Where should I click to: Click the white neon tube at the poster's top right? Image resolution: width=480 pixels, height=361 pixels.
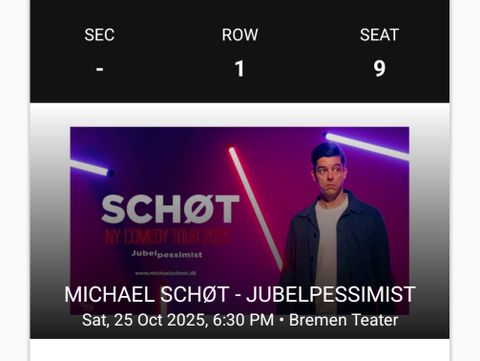(x=367, y=146)
